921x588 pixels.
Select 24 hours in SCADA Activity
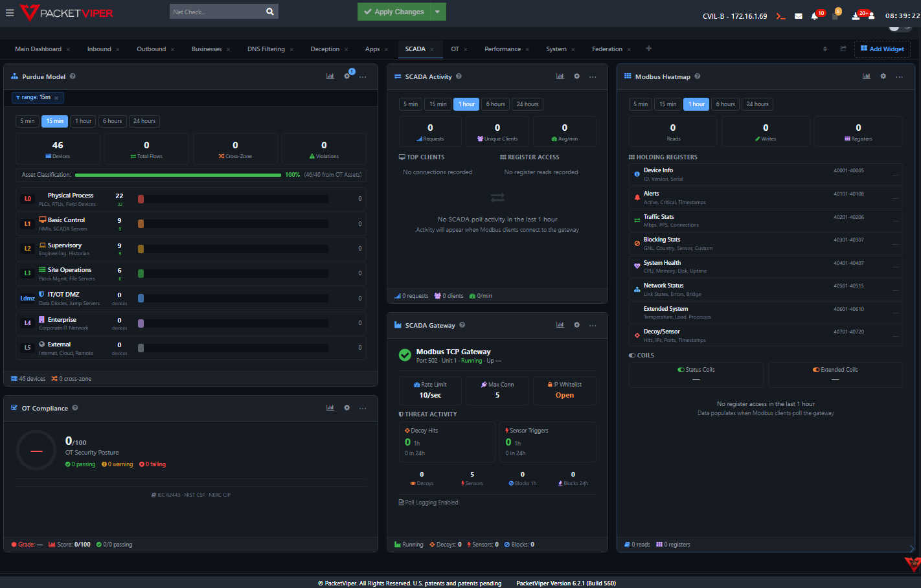click(527, 104)
